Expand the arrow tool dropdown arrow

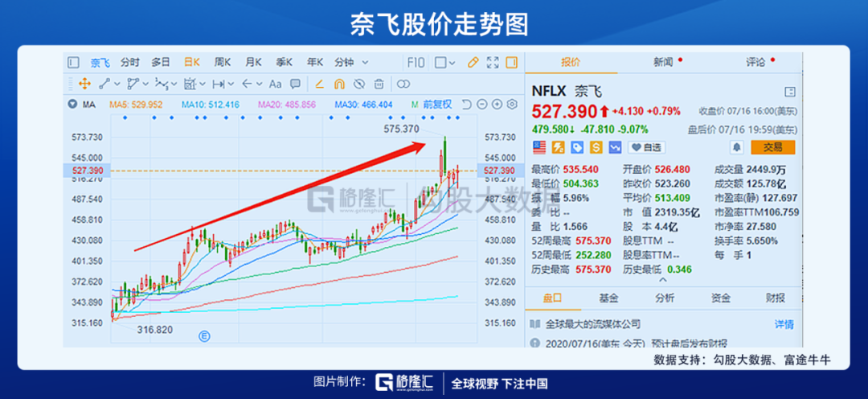(x=260, y=84)
